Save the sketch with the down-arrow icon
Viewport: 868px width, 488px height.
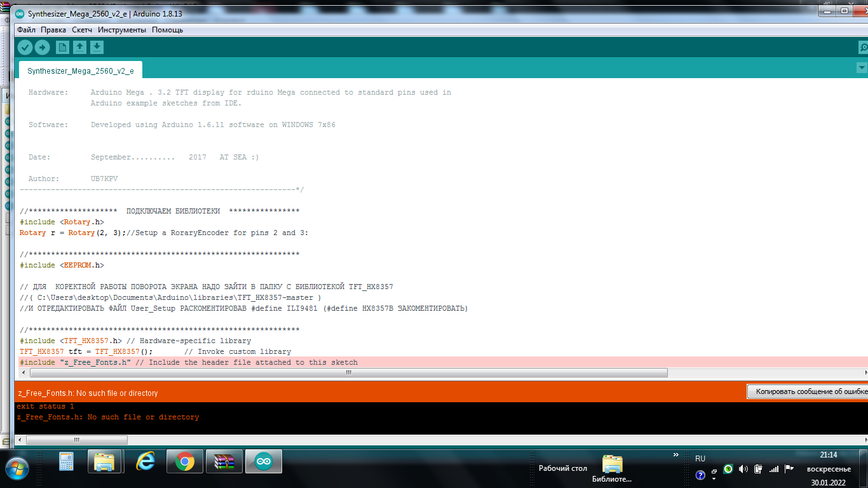(97, 47)
